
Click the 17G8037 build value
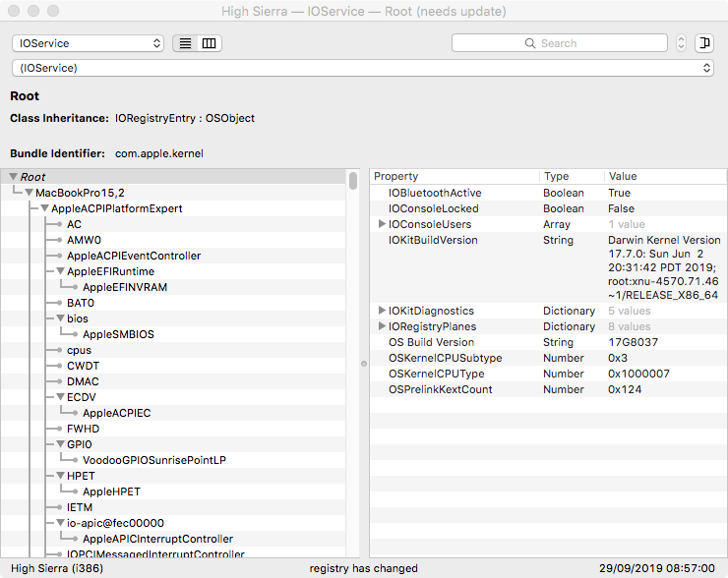(x=633, y=342)
